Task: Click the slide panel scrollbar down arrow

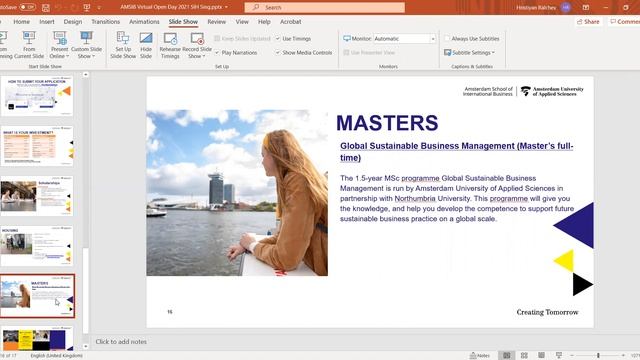Action: pyautogui.click(x=86, y=346)
